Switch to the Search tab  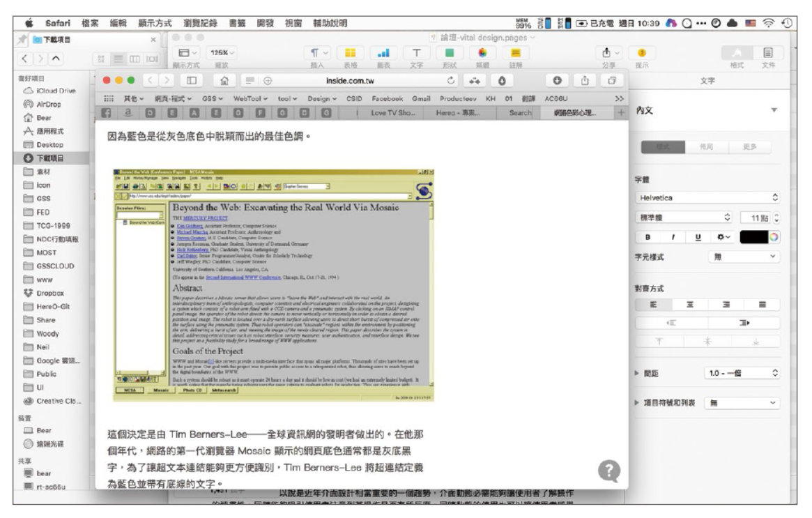(x=521, y=112)
